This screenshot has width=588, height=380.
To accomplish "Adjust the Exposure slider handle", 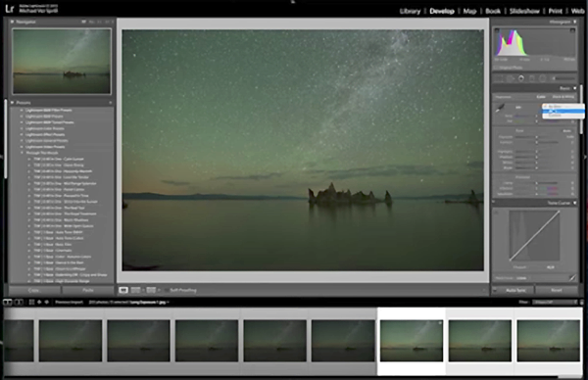I will tap(537, 137).
